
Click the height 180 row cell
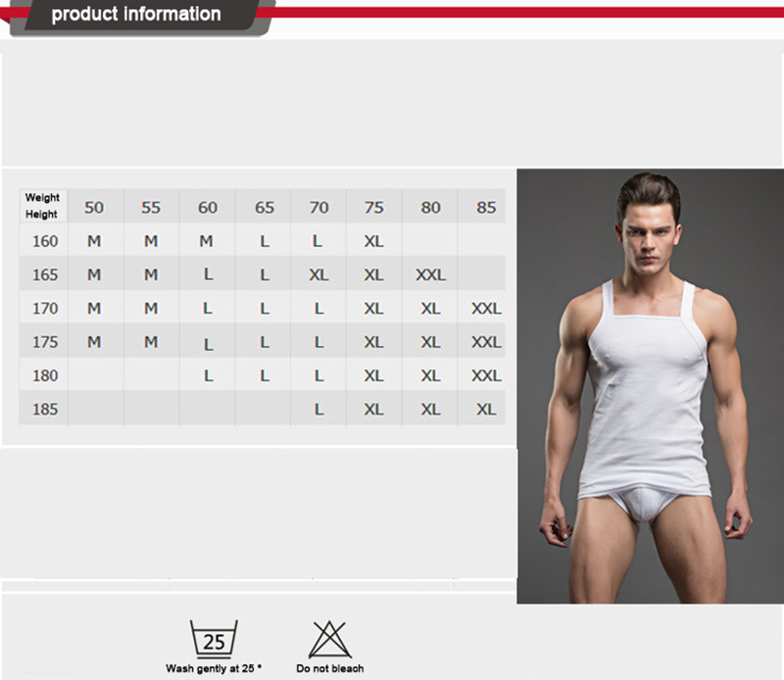click(43, 375)
